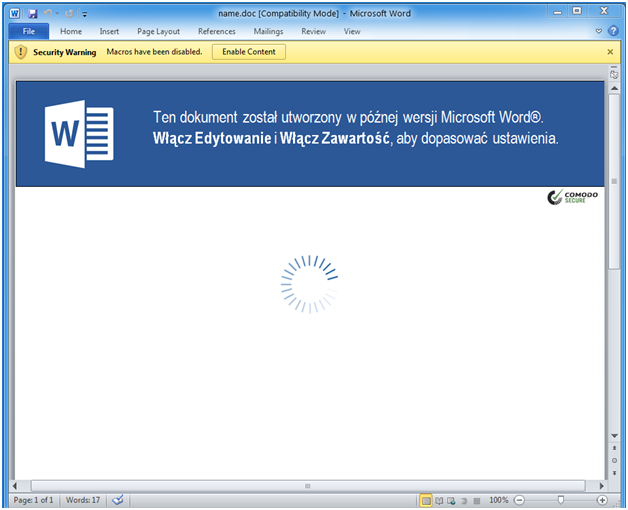The image size is (628, 510).
Task: Click the zoom in plus button
Action: pos(602,499)
